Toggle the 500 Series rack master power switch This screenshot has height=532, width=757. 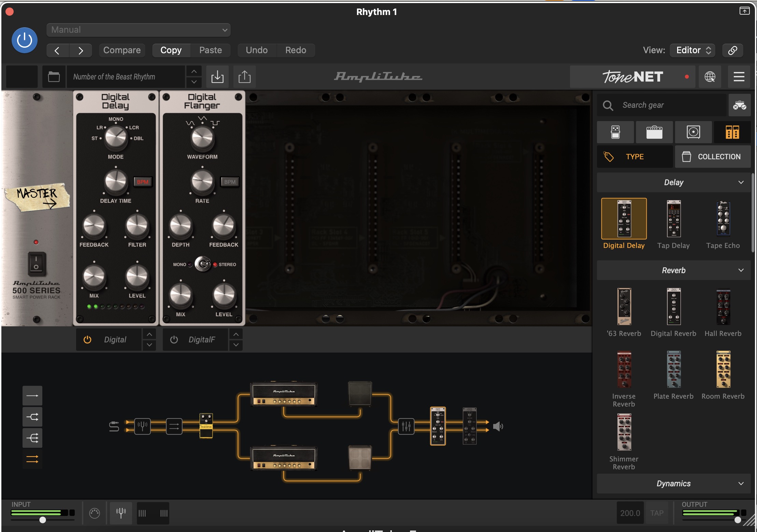coord(36,263)
